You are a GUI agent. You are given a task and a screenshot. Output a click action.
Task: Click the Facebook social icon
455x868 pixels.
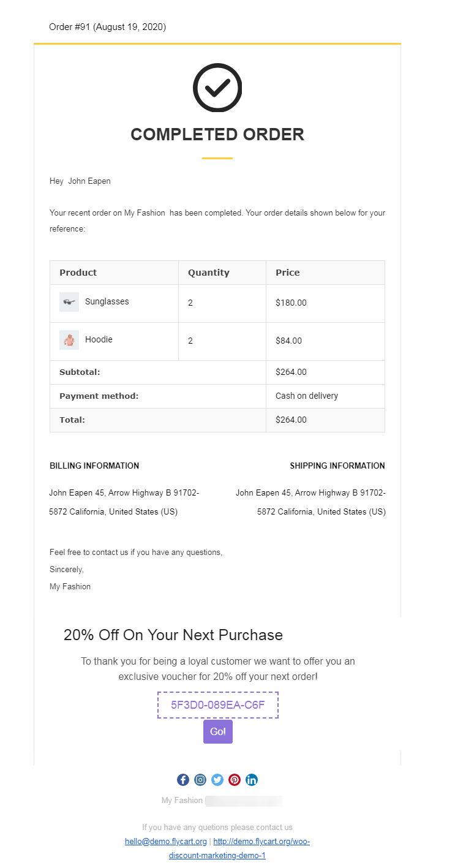coord(183,780)
